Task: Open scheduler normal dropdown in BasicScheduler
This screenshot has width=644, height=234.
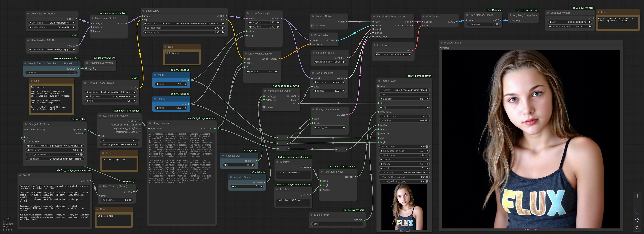Action: 329,82
